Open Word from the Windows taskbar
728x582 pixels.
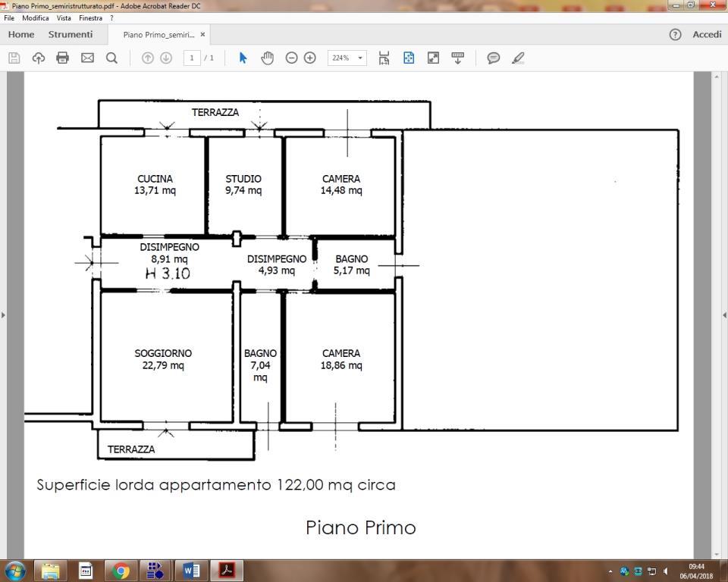[x=191, y=570]
